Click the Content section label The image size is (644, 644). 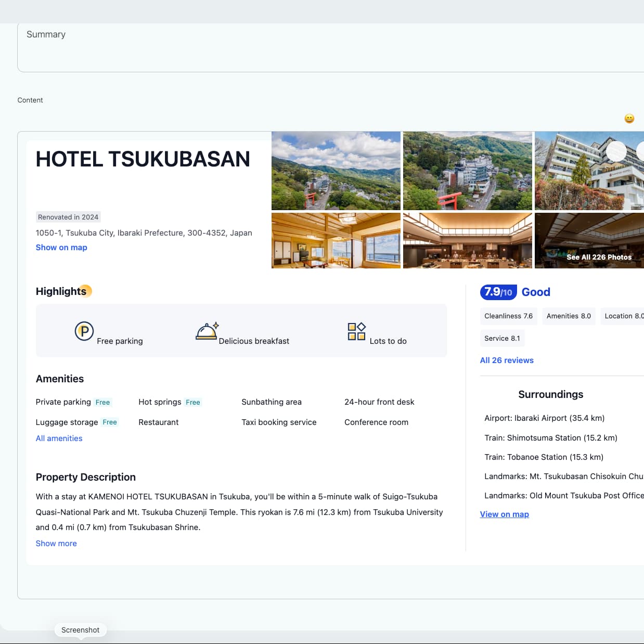click(x=30, y=100)
